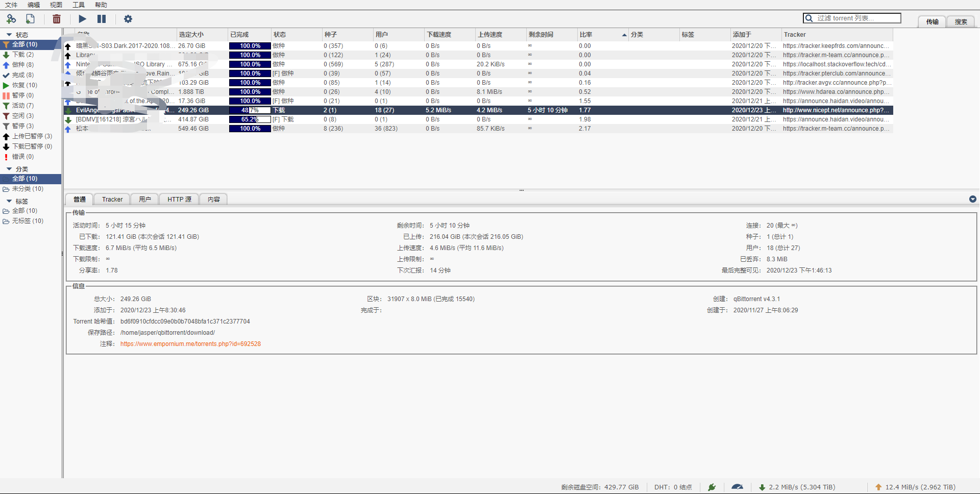The image size is (980, 494).
Task: Open options with the gear icon
Action: click(x=128, y=19)
